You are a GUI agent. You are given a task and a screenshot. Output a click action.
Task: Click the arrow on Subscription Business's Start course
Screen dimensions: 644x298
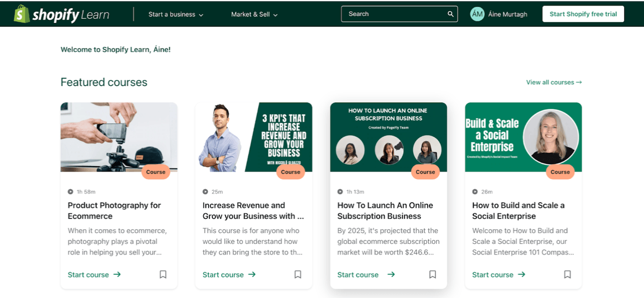click(x=391, y=274)
